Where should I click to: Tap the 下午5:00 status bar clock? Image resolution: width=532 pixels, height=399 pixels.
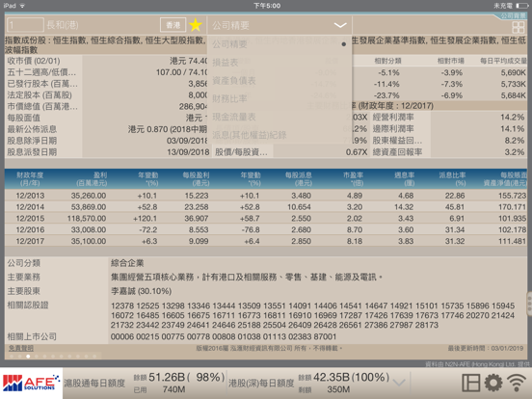tap(267, 6)
